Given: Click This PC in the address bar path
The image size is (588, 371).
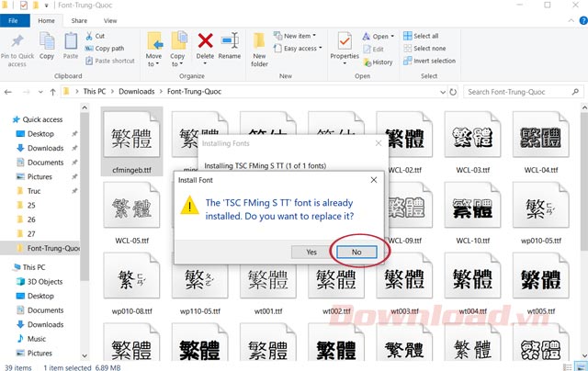Looking at the screenshot, I should 95,92.
